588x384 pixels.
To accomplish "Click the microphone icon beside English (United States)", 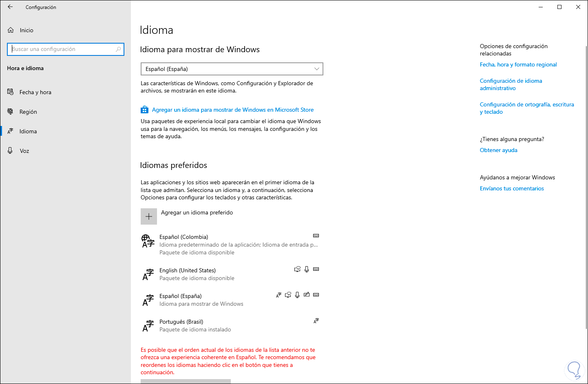I will click(x=306, y=269).
